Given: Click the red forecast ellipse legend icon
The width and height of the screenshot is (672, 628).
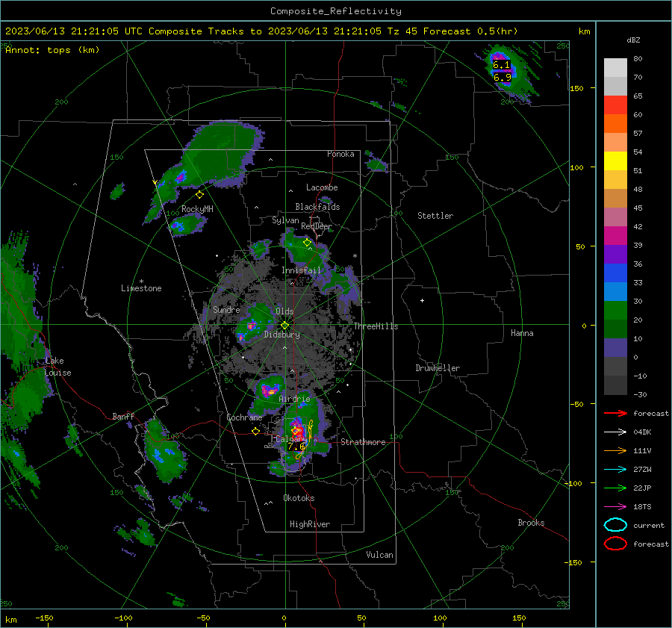Looking at the screenshot, I should click(615, 544).
